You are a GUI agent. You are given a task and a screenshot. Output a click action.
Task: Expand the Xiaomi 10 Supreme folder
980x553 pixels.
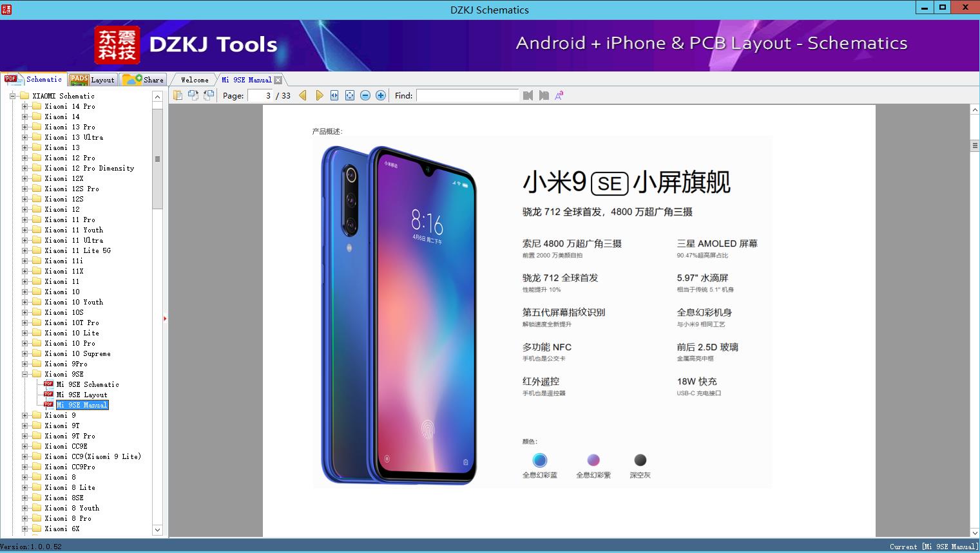24,353
